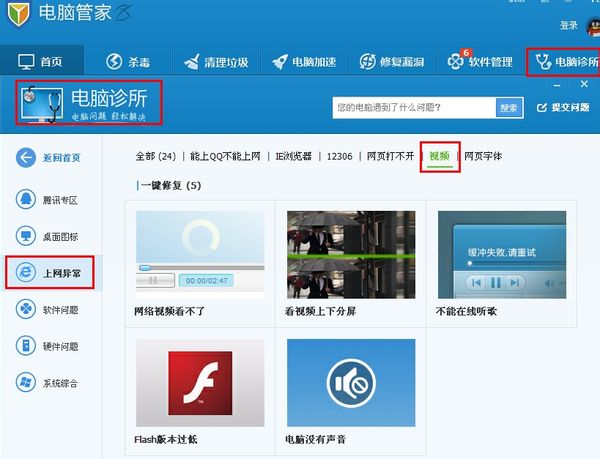Open 软件管理 clover icon
Viewport: 600px width, 459px height.
[456, 62]
